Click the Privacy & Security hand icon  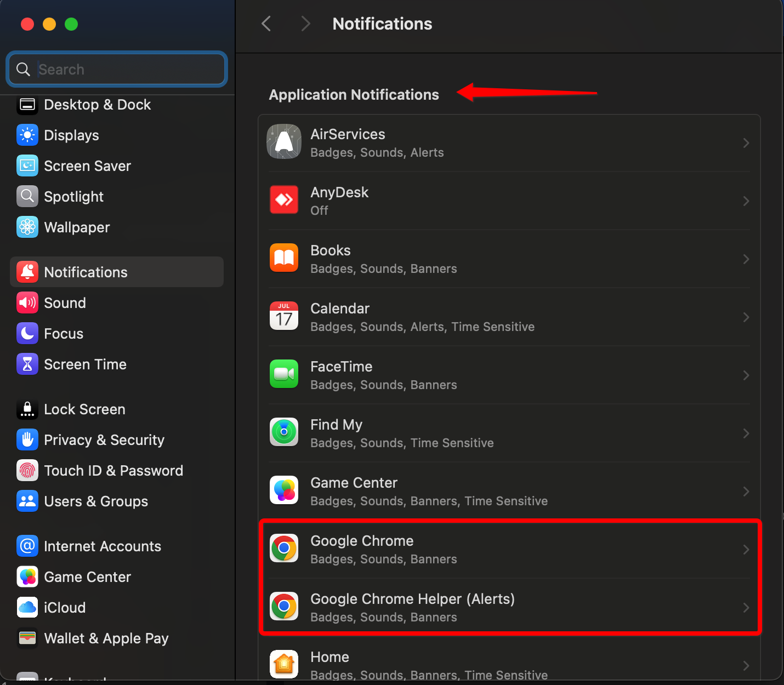pyautogui.click(x=27, y=439)
